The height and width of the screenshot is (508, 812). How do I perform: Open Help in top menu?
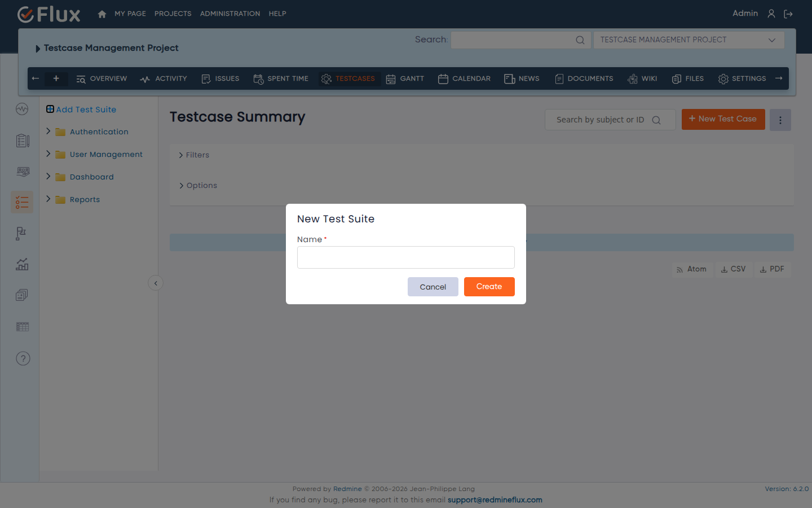(x=277, y=14)
